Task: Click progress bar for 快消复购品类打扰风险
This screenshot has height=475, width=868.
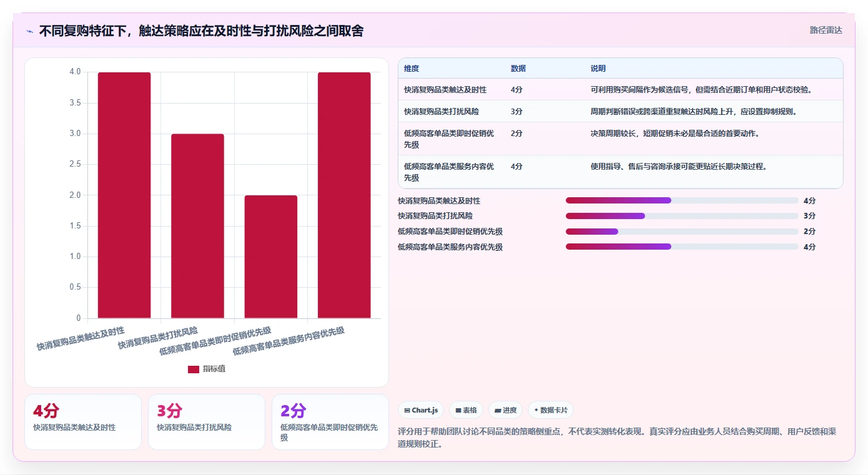Action: pos(682,216)
